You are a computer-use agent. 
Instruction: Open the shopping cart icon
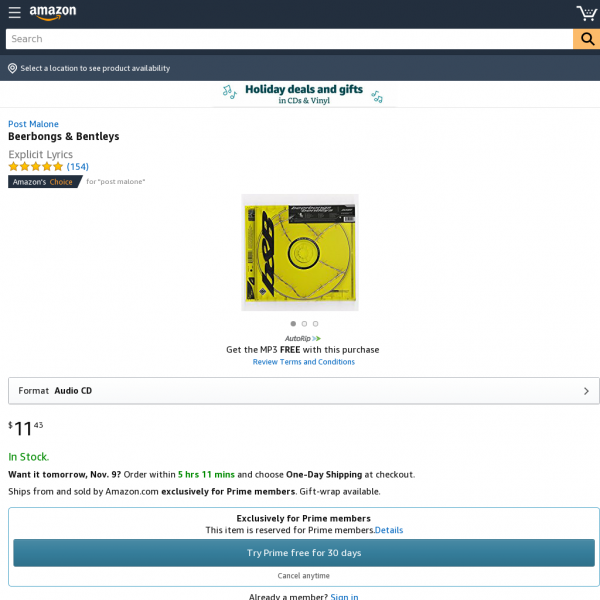pyautogui.click(x=587, y=13)
